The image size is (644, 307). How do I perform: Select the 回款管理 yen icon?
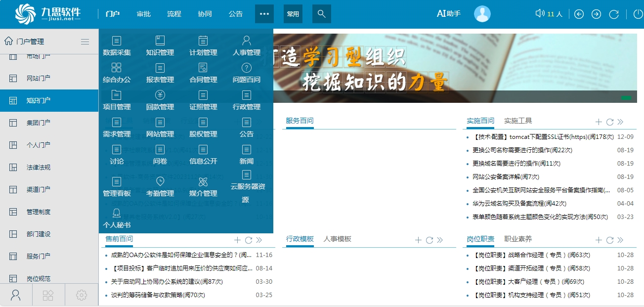click(x=160, y=95)
